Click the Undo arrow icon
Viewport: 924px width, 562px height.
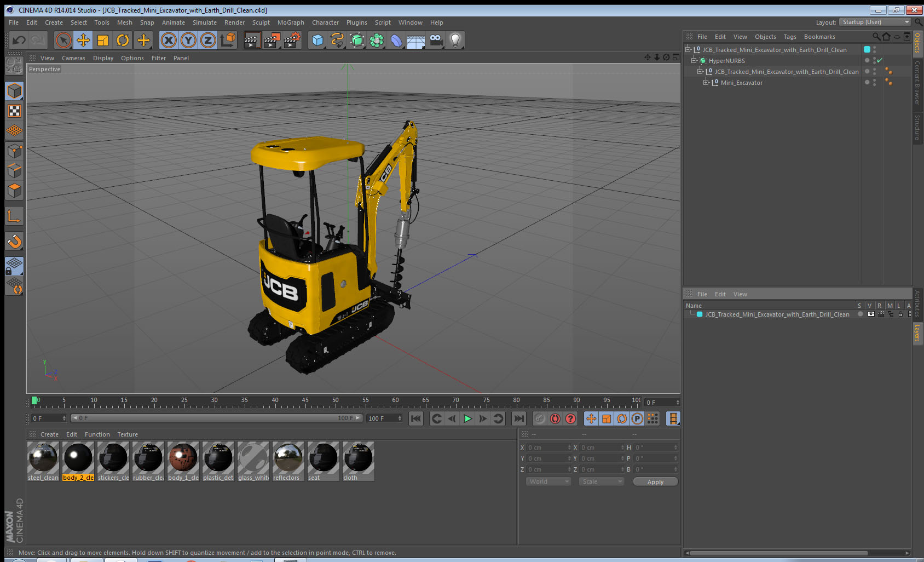tap(19, 40)
